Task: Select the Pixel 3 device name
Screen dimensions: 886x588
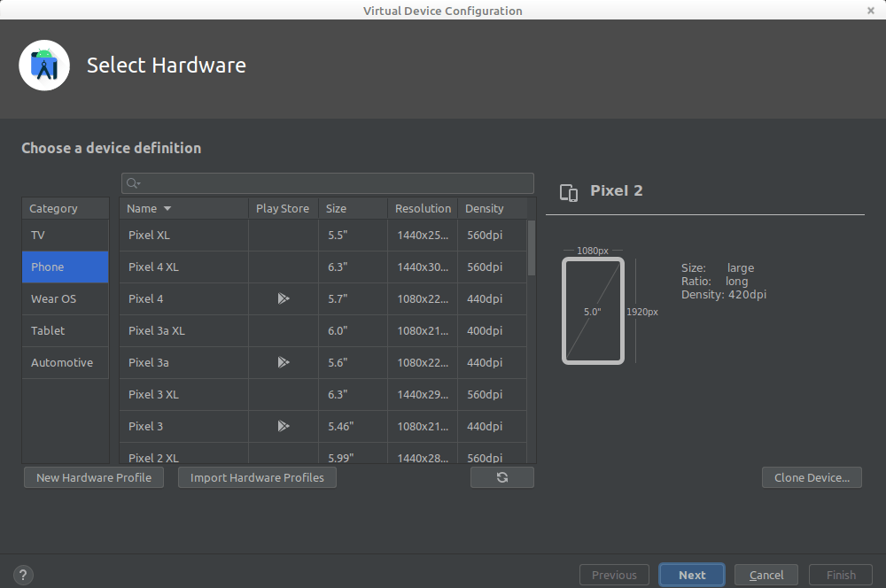Action: (146, 427)
